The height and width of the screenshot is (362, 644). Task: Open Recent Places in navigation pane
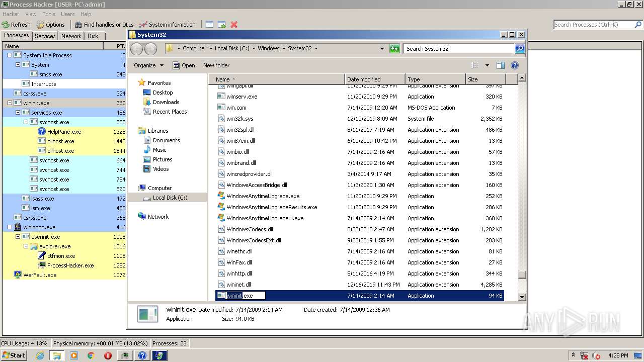(165, 112)
